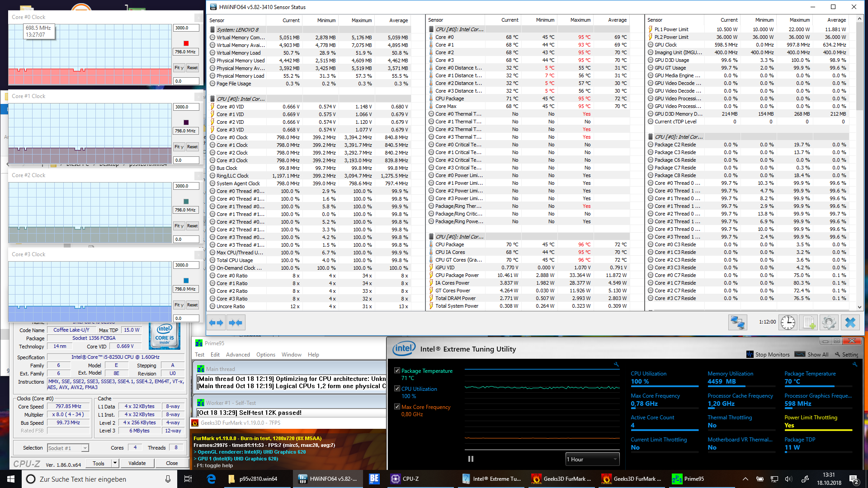Open the CPU-Z Socket #1 selection dropdown
Screen dimensions: 868x488
click(68, 448)
